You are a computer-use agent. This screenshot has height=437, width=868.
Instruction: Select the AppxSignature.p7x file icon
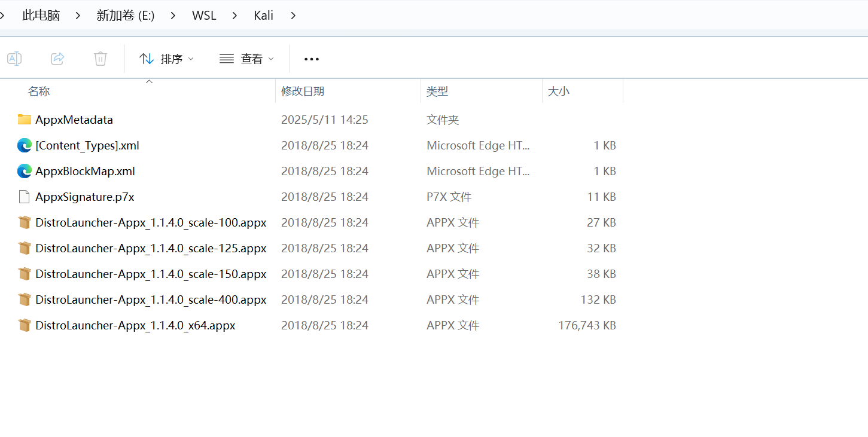tap(25, 197)
